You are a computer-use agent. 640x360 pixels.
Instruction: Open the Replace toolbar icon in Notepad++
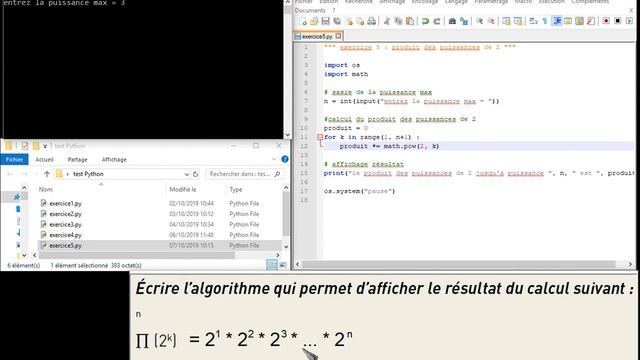[464, 21]
